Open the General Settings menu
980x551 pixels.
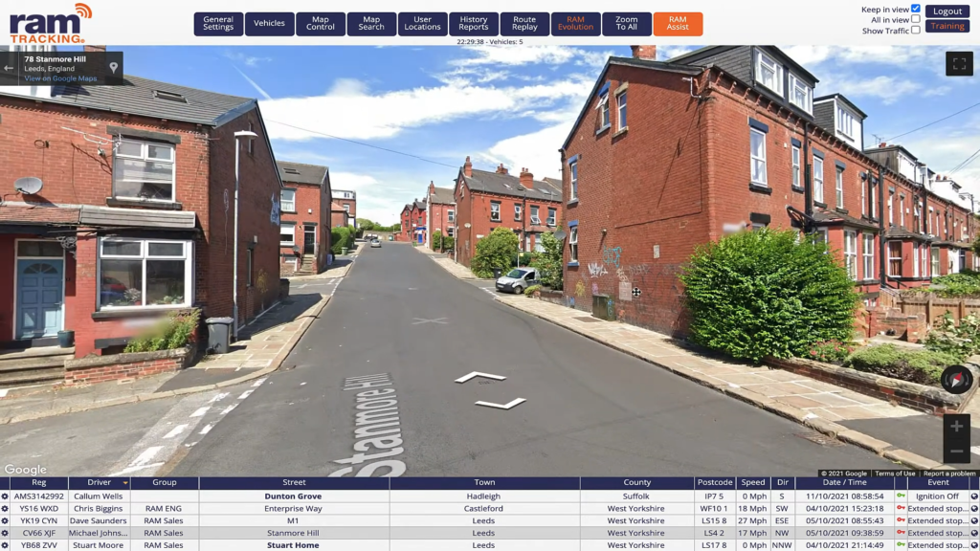218,24
